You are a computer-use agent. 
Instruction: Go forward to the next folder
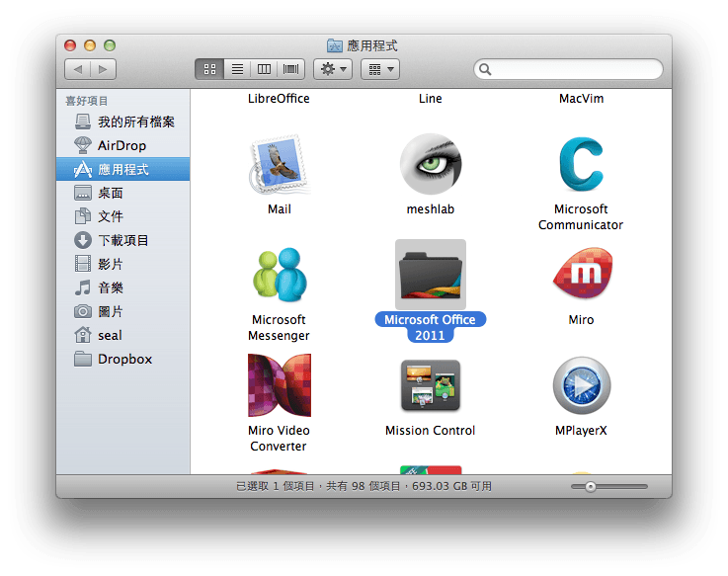[x=103, y=69]
